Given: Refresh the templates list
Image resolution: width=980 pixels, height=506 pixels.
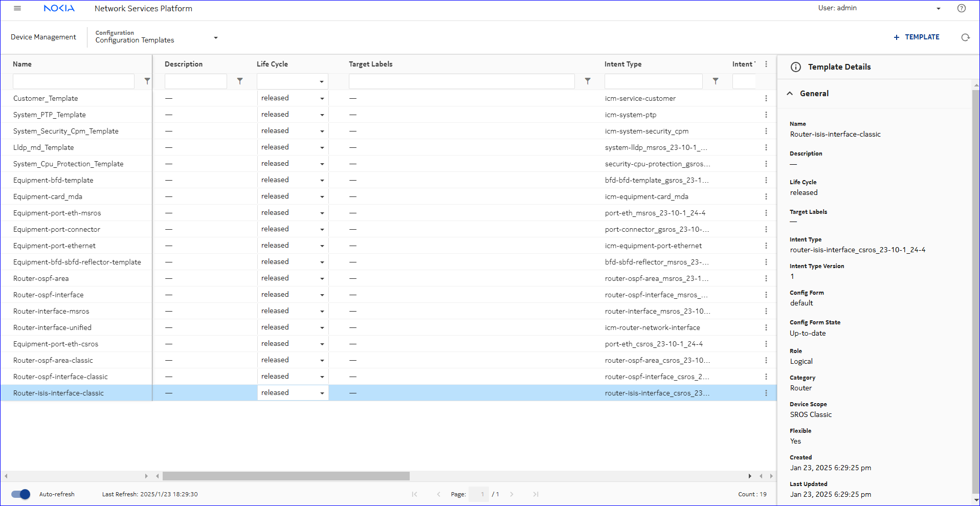Looking at the screenshot, I should pos(965,37).
